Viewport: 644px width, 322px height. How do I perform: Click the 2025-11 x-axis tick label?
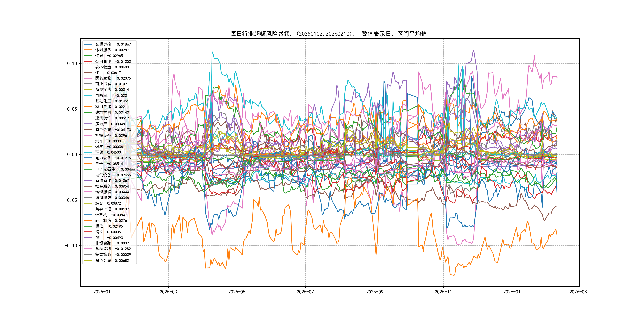click(443, 292)
